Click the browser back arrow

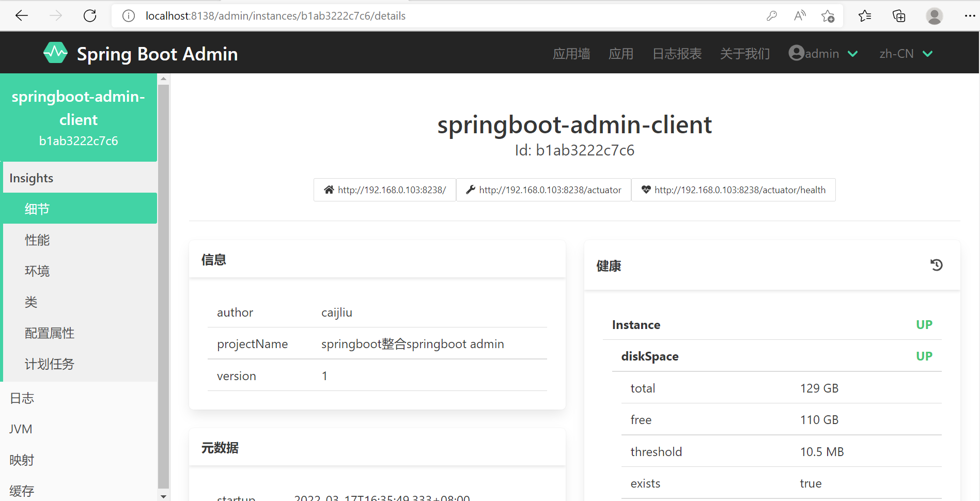click(22, 16)
